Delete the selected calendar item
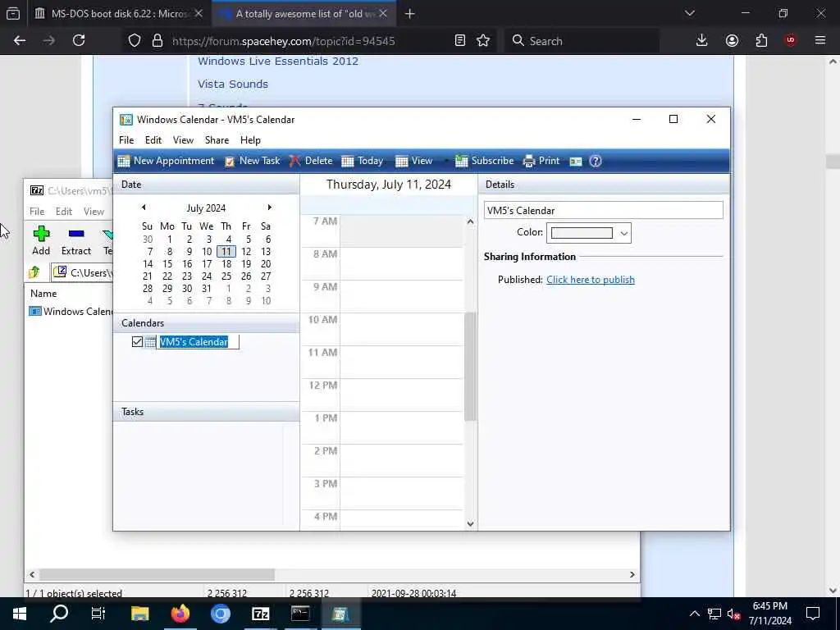 (x=311, y=161)
